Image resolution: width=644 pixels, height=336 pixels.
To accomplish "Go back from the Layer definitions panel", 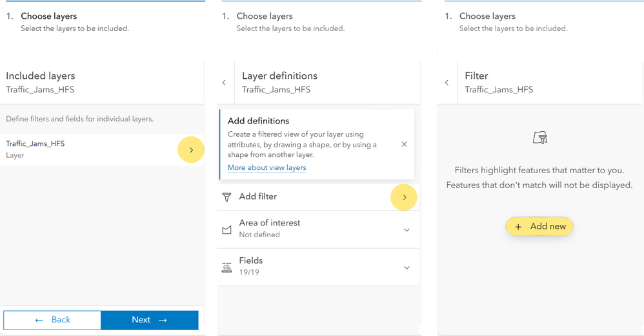I will coord(224,83).
